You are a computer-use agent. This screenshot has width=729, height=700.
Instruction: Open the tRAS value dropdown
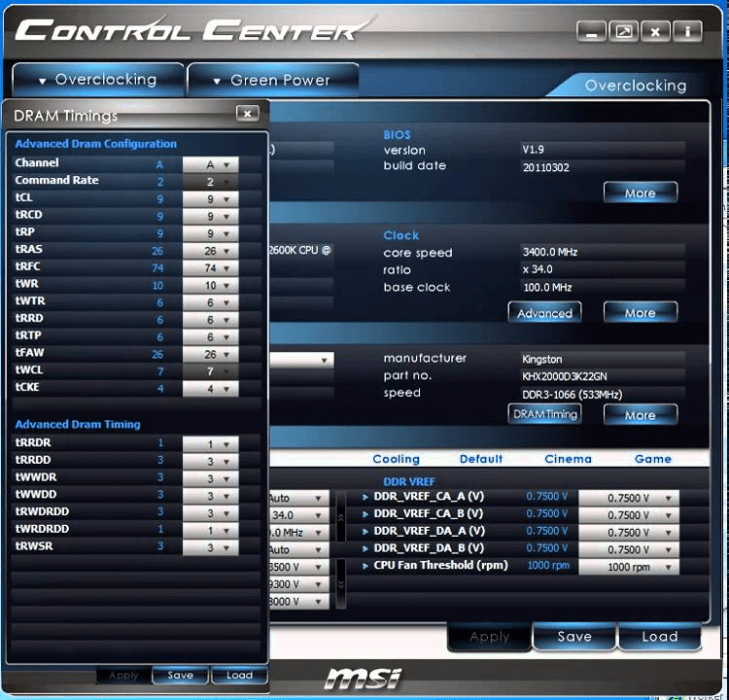tap(211, 251)
